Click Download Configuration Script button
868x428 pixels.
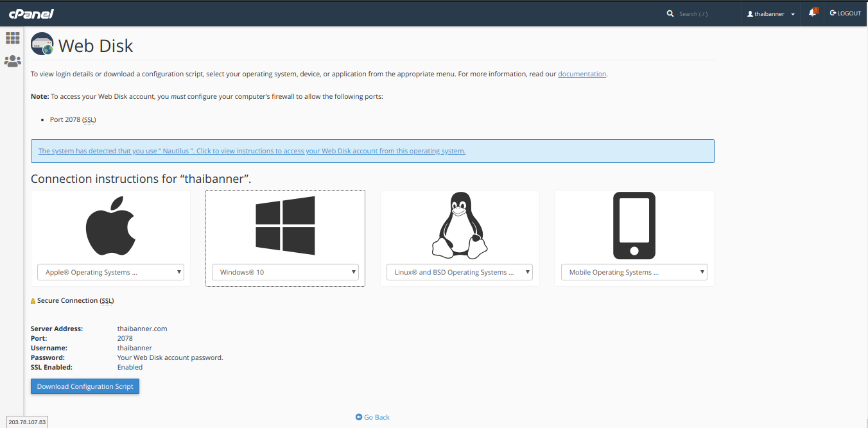pos(85,386)
